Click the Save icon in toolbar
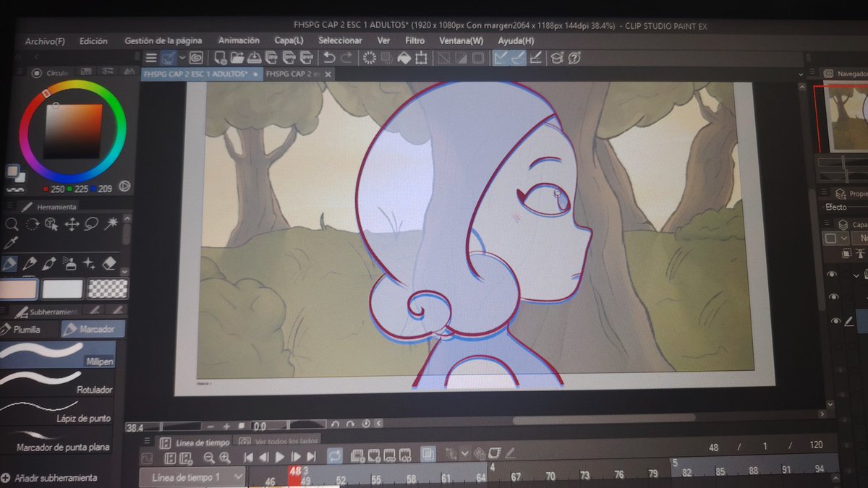The height and width of the screenshot is (488, 868). (255, 58)
